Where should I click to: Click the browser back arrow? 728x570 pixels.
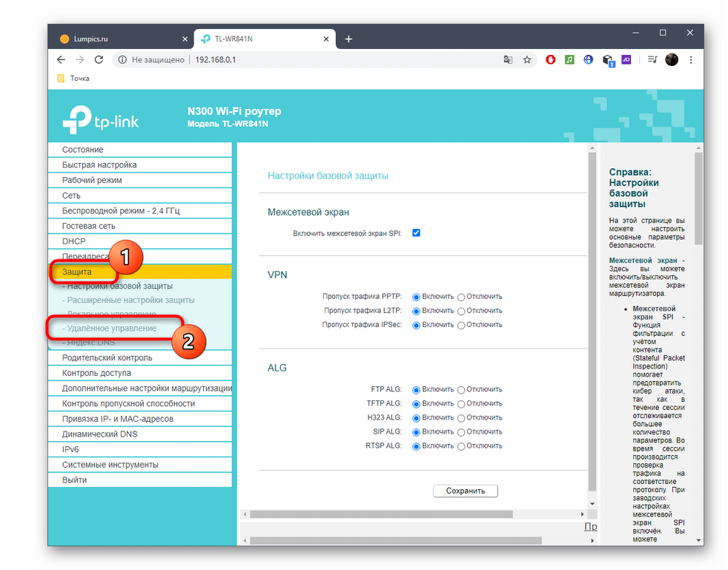click(x=62, y=60)
